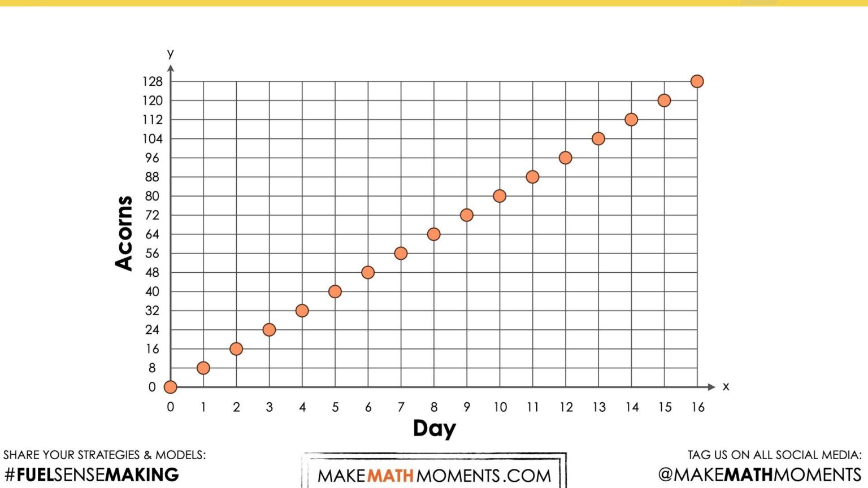Click the 16 label on the x-axis
Screen dimensions: 868x488
coord(698,407)
